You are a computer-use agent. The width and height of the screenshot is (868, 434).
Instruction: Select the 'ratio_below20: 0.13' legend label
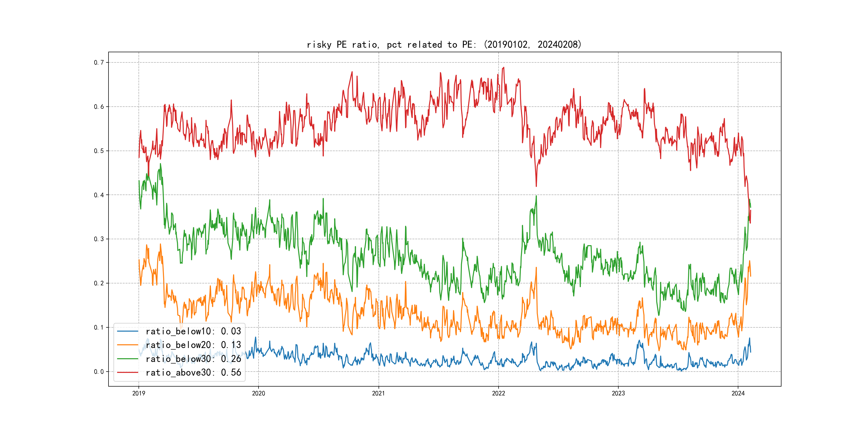click(x=193, y=345)
